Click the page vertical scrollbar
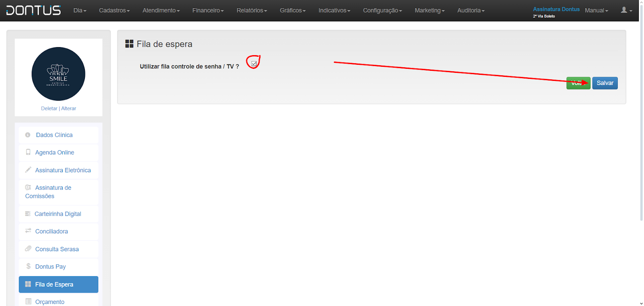 coord(641,113)
